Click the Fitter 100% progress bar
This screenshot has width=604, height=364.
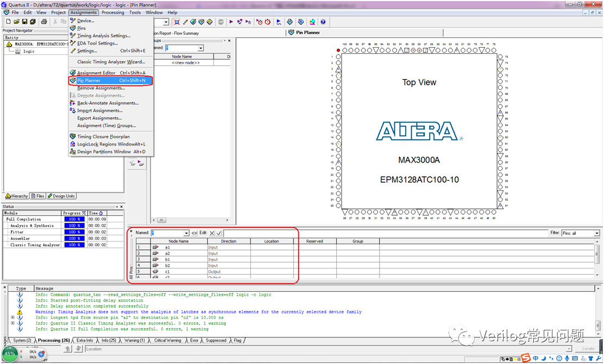[x=74, y=232]
